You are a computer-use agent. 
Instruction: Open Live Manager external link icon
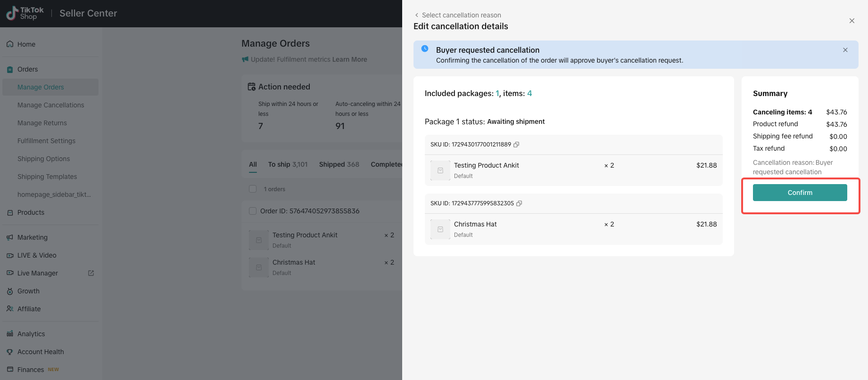91,273
